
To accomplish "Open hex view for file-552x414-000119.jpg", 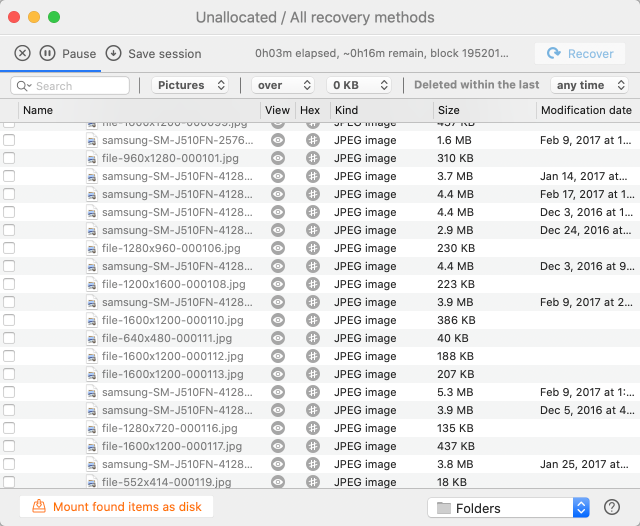I will [313, 482].
